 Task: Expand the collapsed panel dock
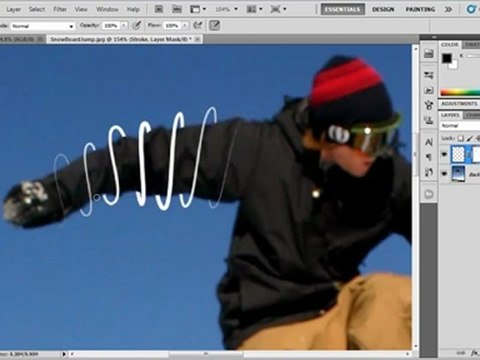pos(434,37)
